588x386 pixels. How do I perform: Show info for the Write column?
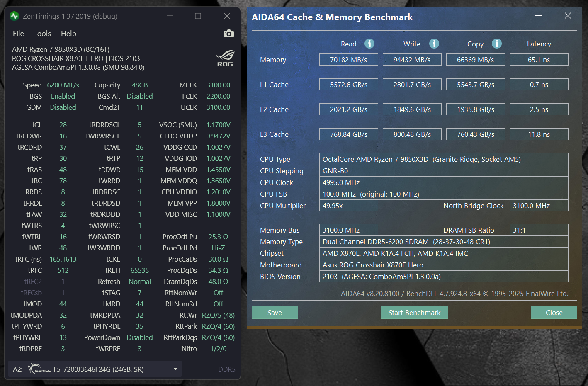point(434,44)
